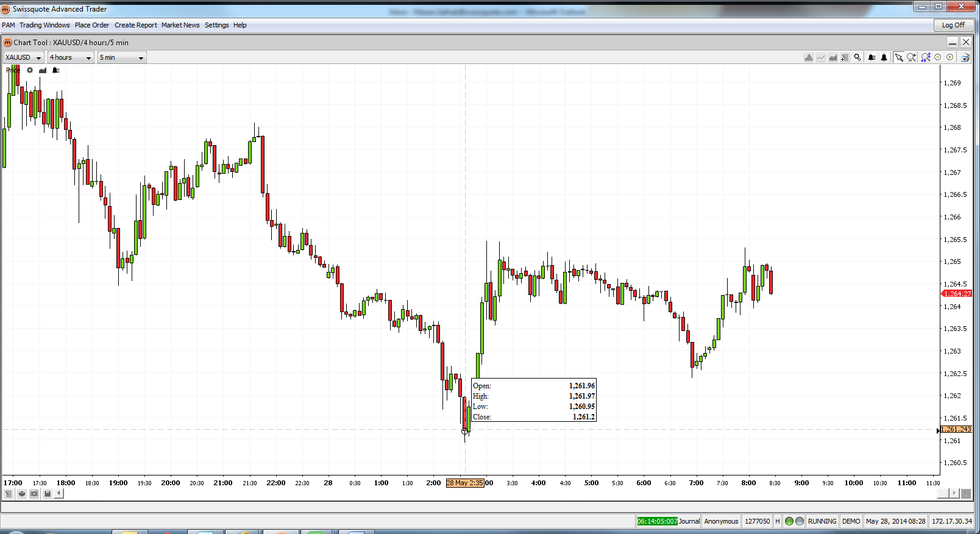The image size is (980, 534).
Task: Select the bar chart type icon
Action: 809,57
